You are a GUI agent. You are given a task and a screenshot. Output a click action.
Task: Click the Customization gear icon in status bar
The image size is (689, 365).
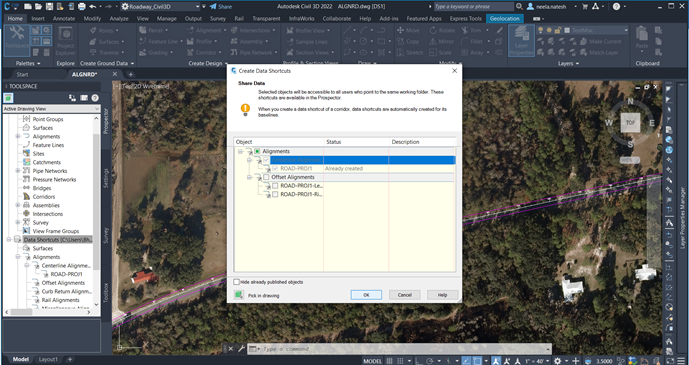tap(558, 361)
